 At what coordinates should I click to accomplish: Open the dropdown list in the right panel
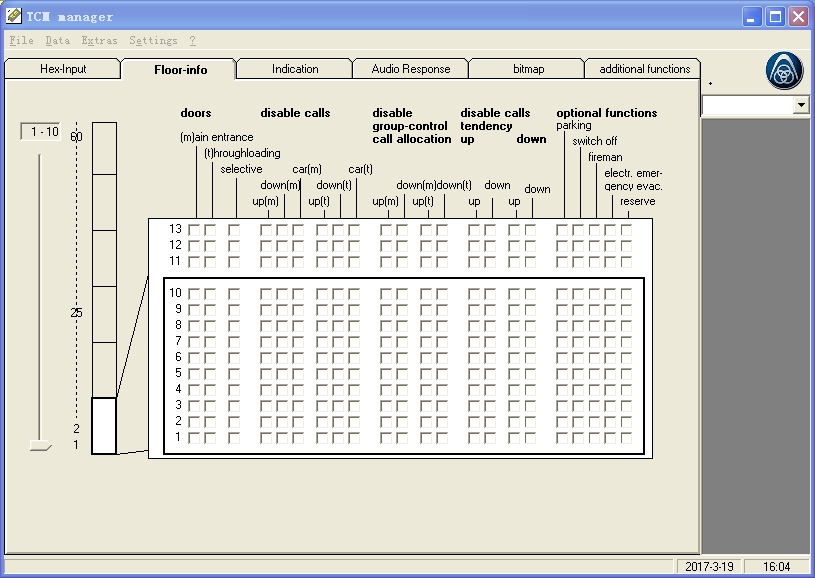coord(800,105)
